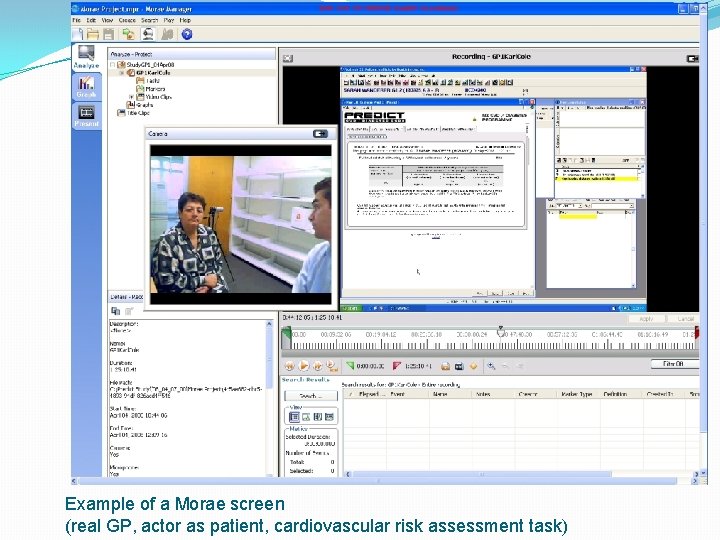The image size is (720, 540).
Task: Click the Event column header
Action: point(408,394)
